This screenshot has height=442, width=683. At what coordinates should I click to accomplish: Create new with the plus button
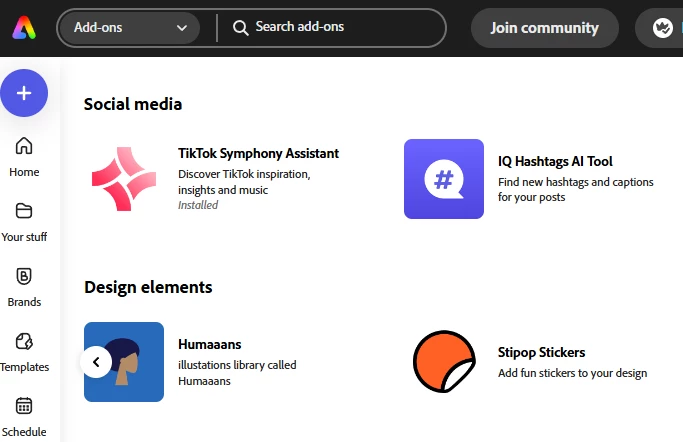pos(24,93)
